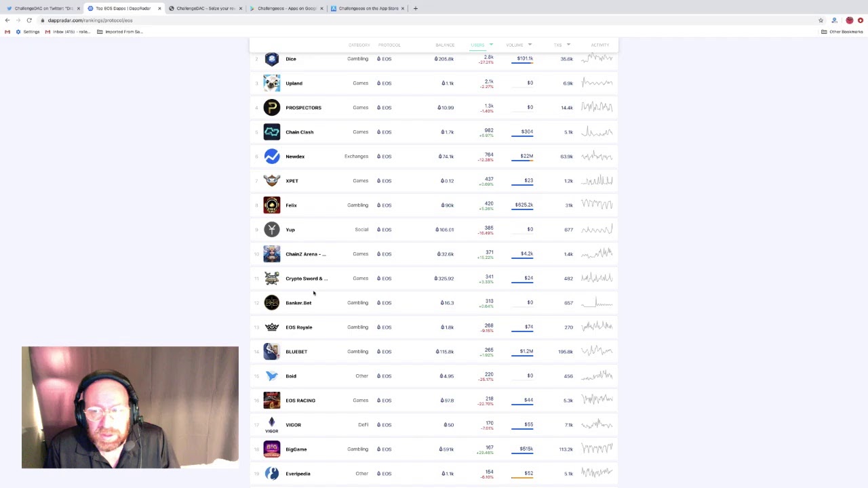Open the Settings bookmark
This screenshot has width=868, height=488.
tap(27, 32)
